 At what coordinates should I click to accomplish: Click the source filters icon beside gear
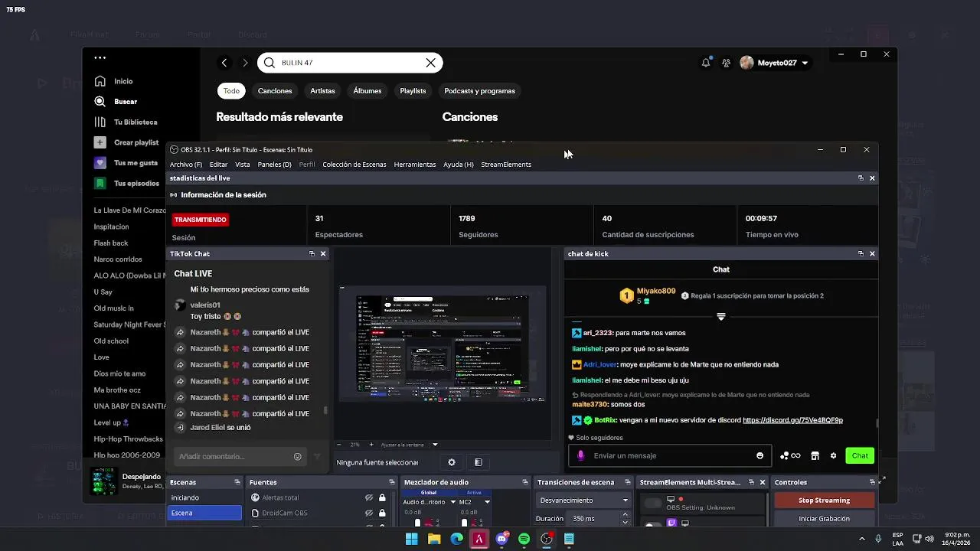point(479,462)
